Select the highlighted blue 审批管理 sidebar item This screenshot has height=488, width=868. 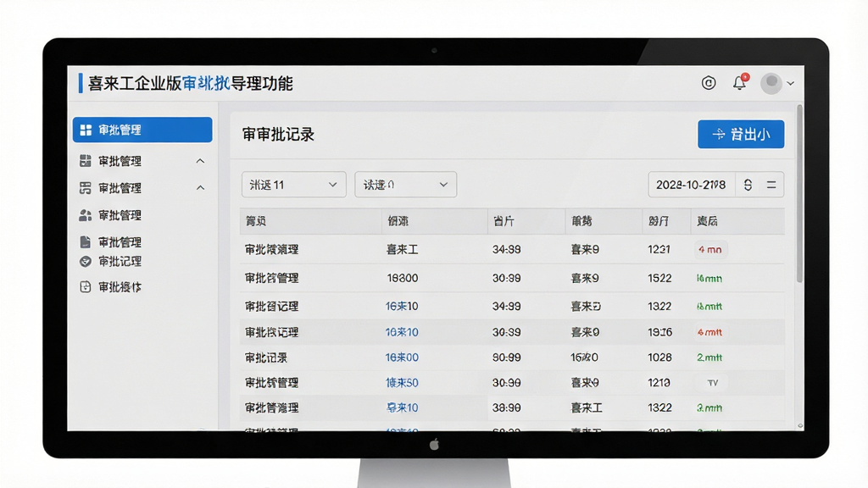142,130
